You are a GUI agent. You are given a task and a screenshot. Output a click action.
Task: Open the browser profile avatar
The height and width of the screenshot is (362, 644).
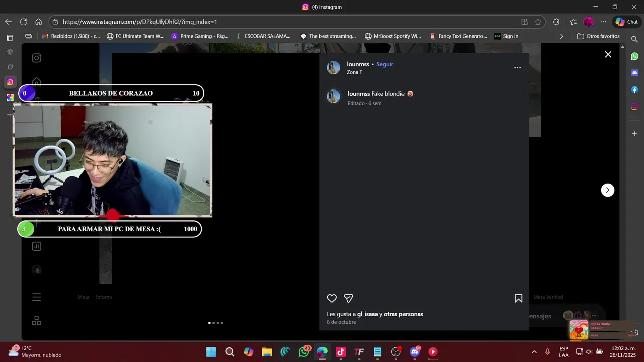click(588, 22)
